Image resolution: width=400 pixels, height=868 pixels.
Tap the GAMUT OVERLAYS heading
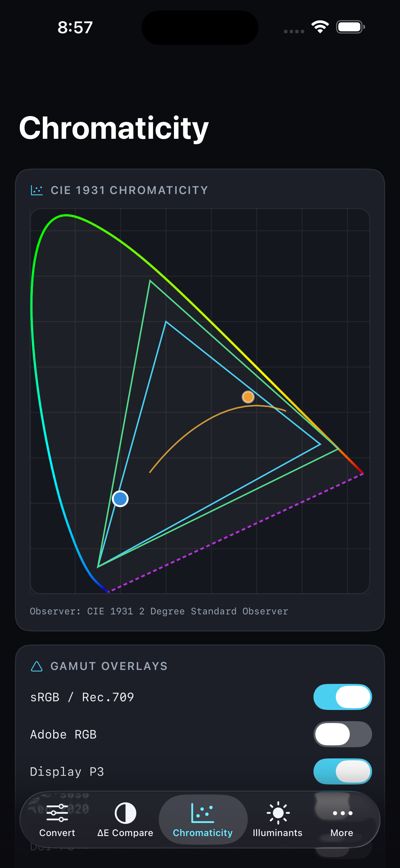click(x=109, y=666)
